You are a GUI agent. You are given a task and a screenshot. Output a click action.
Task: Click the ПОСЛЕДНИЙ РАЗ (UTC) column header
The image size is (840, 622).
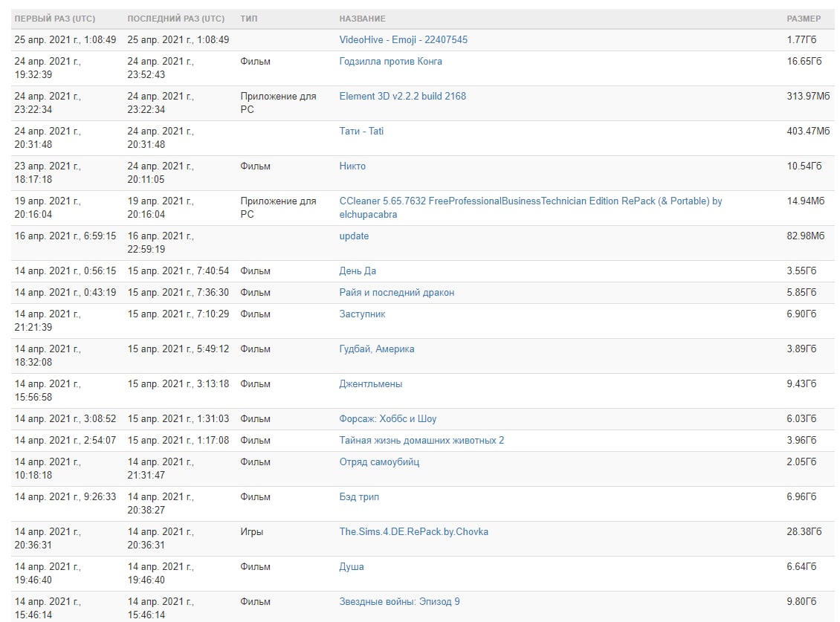point(175,19)
